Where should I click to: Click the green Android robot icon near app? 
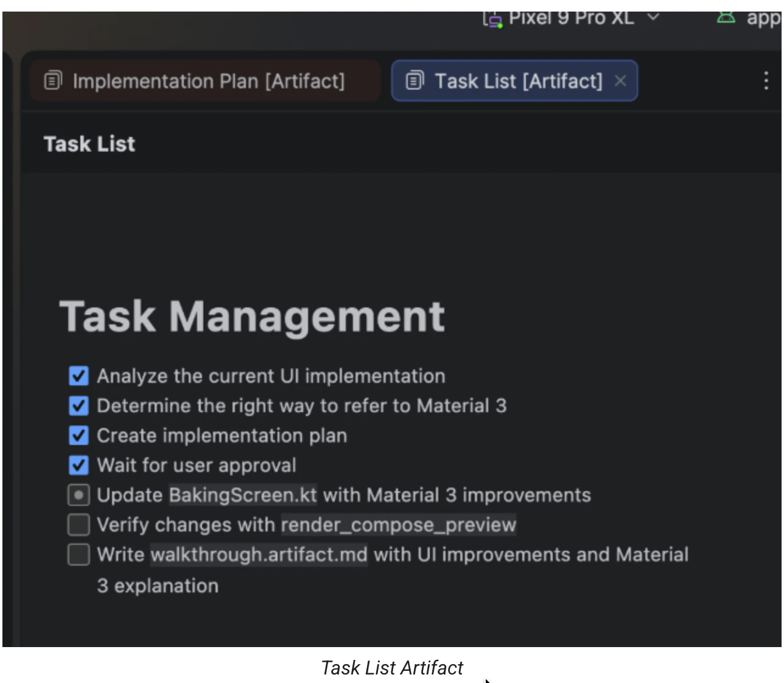726,17
